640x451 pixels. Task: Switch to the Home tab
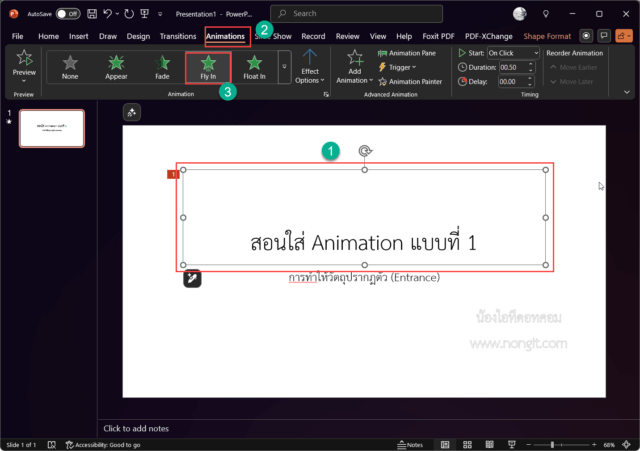(49, 36)
